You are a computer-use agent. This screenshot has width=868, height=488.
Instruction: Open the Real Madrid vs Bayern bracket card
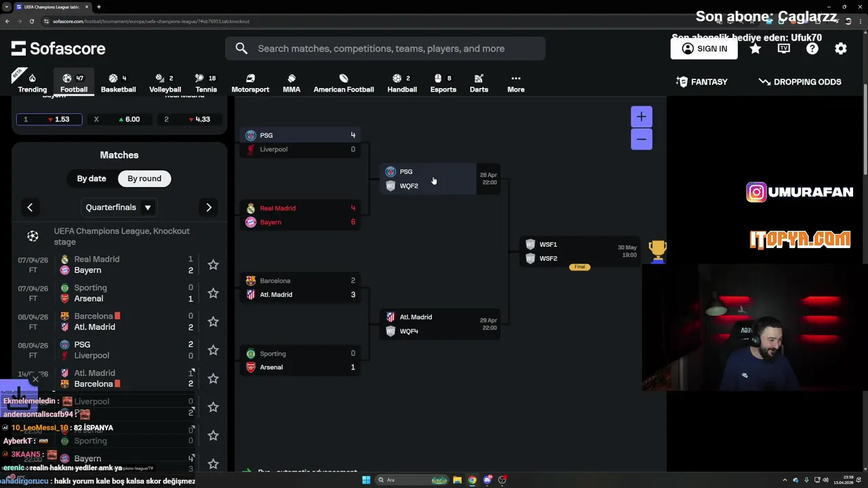[x=300, y=215]
